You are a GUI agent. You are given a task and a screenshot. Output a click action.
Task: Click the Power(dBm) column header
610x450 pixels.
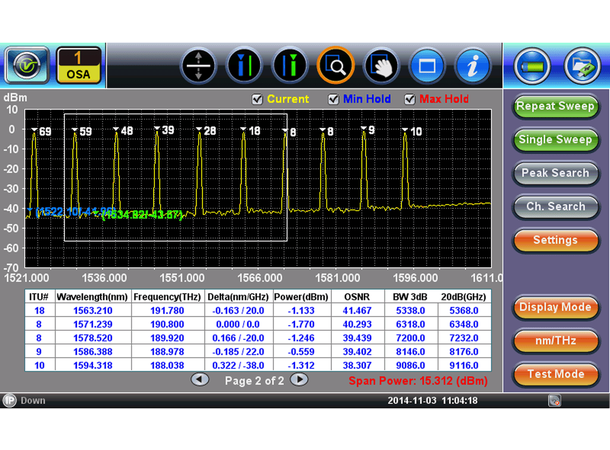pos(301,297)
